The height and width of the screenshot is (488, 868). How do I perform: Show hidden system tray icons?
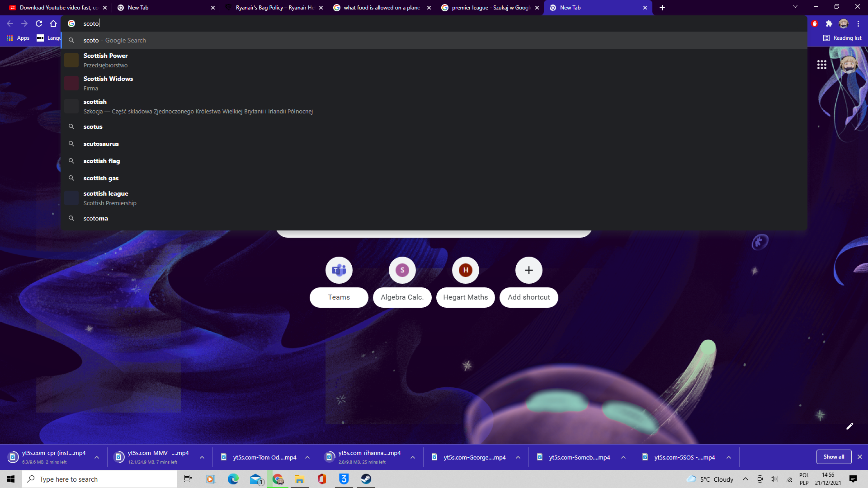(x=745, y=479)
